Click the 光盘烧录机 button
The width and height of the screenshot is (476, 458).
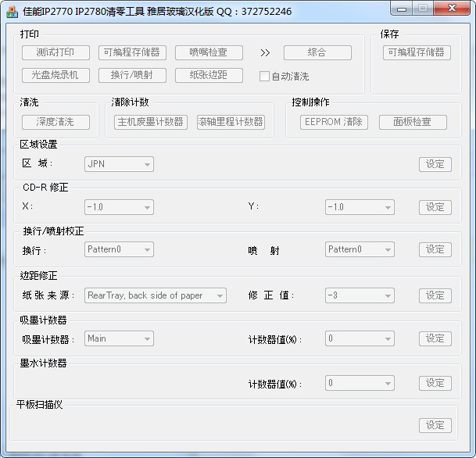tap(55, 75)
